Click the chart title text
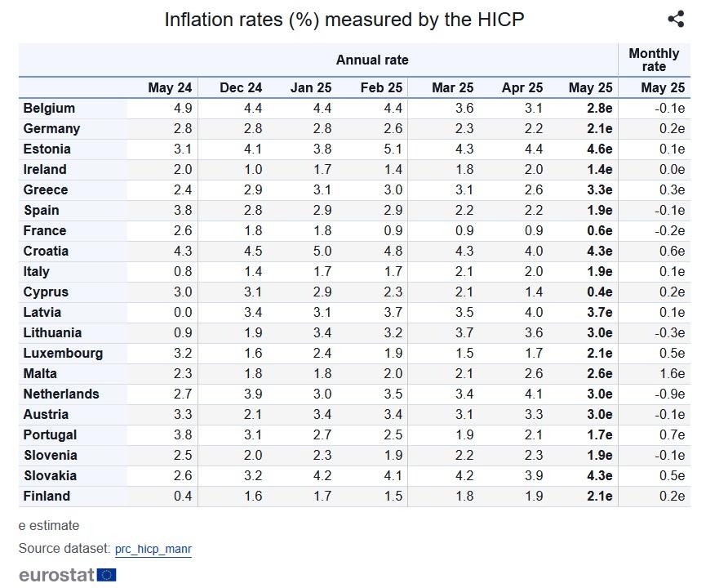 344,20
